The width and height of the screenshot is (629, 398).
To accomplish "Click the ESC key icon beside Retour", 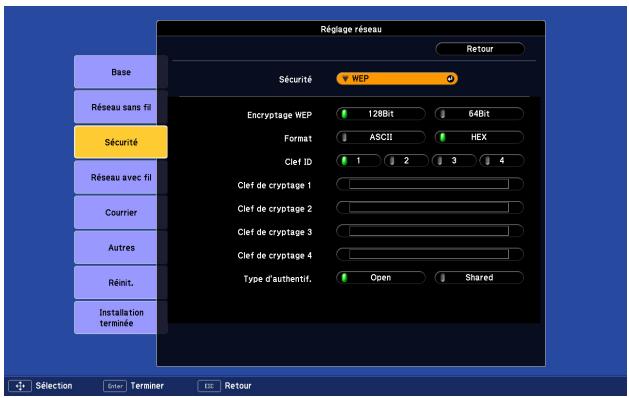I will pyautogui.click(x=209, y=386).
